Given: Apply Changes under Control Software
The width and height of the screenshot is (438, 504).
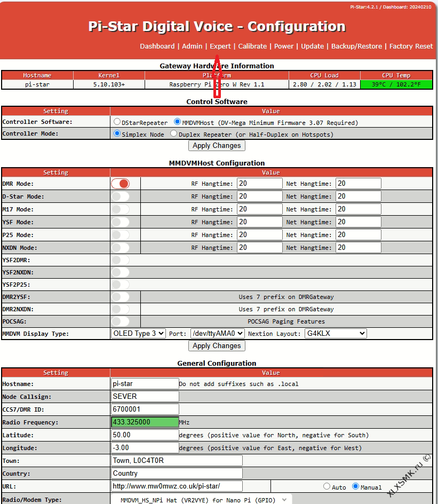Looking at the screenshot, I should click(217, 146).
